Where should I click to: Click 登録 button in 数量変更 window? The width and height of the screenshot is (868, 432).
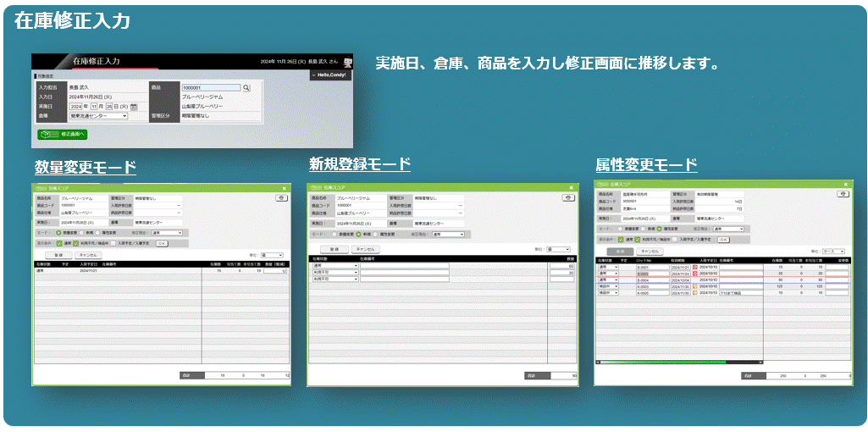58,255
